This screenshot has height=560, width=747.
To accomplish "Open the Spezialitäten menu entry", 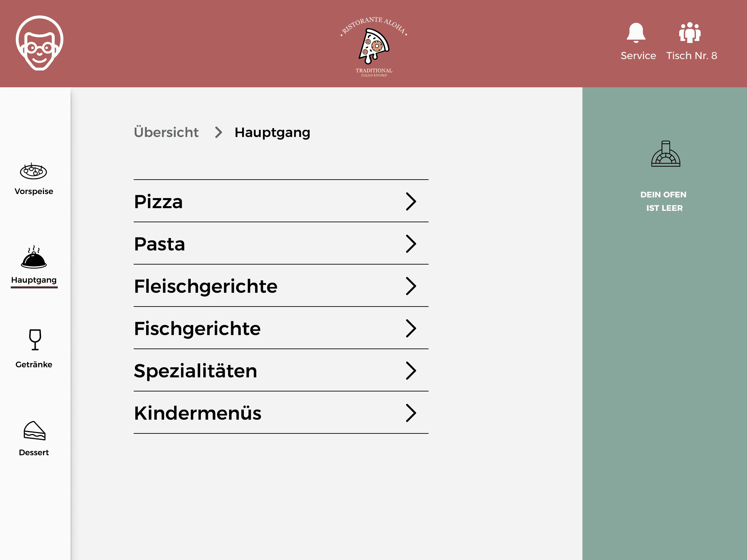I will (x=195, y=371).
